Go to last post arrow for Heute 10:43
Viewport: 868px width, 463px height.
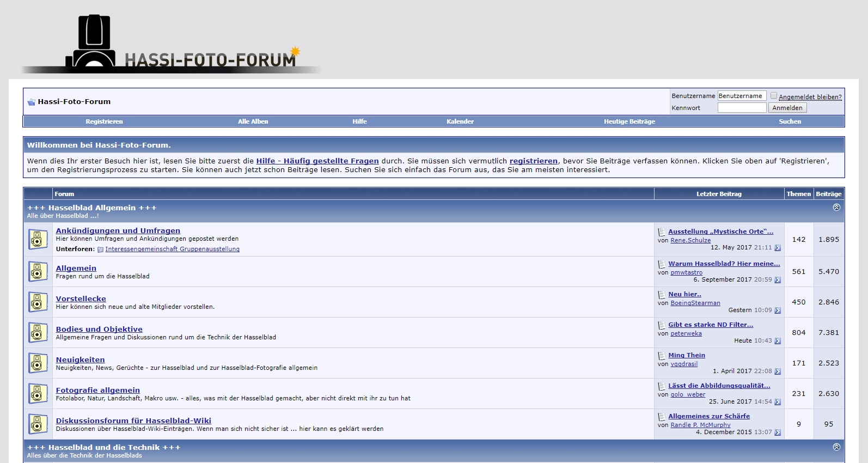coord(778,341)
